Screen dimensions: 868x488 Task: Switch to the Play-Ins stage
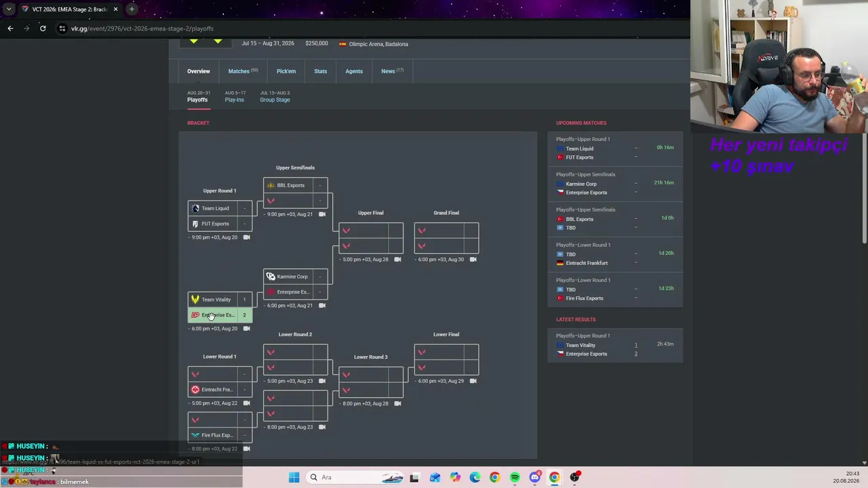(235, 96)
